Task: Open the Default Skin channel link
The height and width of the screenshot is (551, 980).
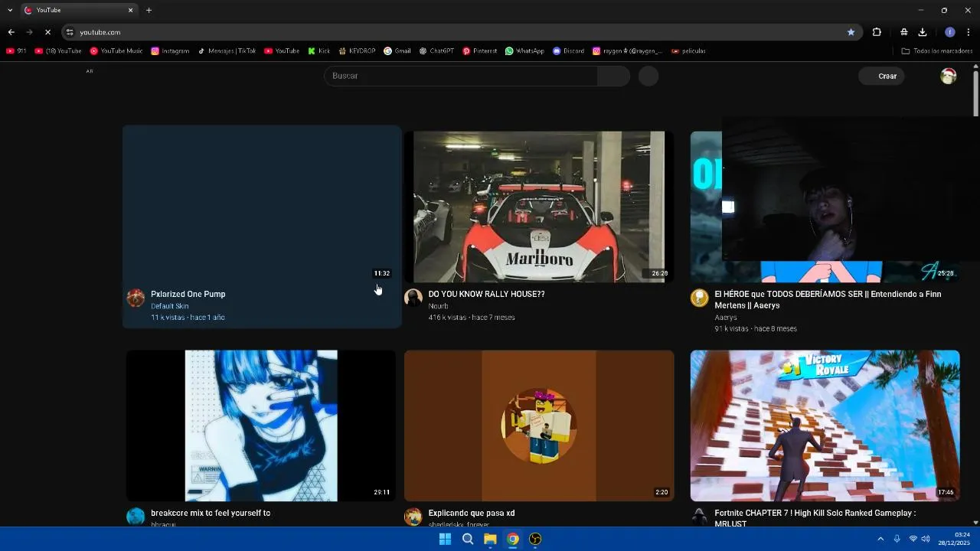Action: click(169, 306)
